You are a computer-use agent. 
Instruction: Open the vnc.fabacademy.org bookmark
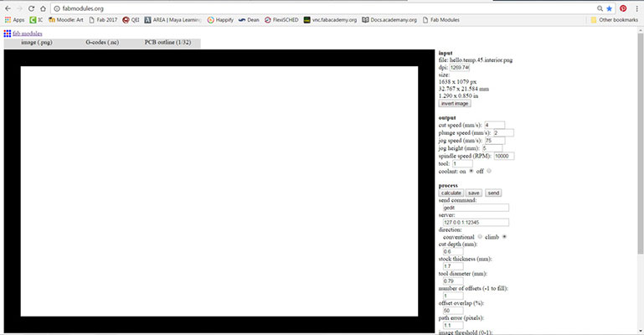click(330, 20)
